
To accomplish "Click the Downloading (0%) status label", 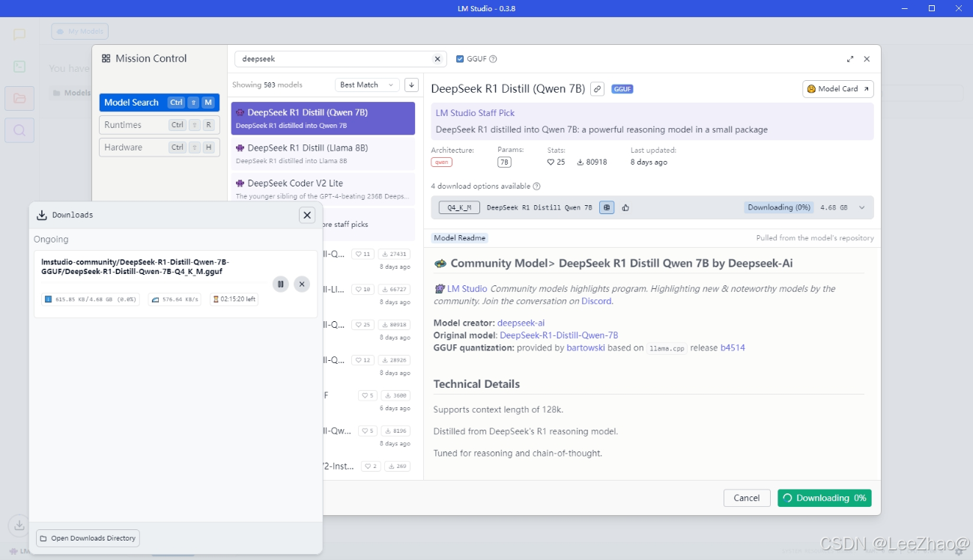I will 779,207.
